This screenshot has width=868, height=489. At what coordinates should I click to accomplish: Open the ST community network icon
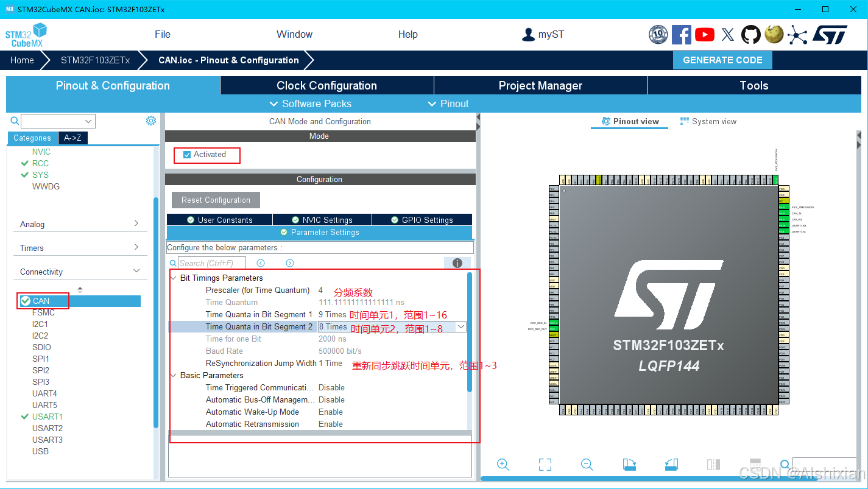pyautogui.click(x=797, y=35)
